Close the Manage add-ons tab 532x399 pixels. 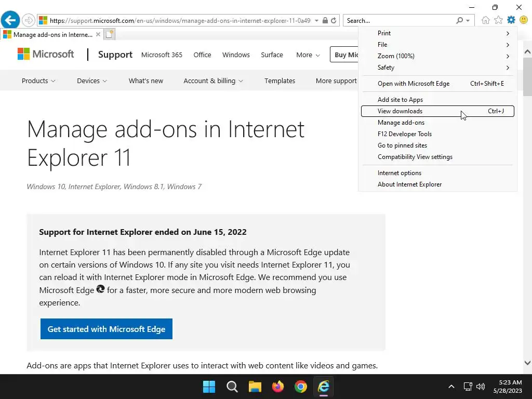pyautogui.click(x=98, y=34)
